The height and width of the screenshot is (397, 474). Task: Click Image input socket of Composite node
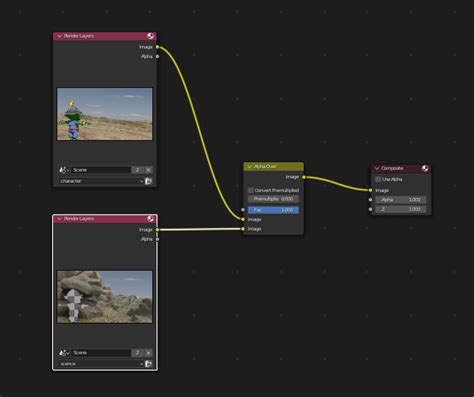pyautogui.click(x=370, y=190)
